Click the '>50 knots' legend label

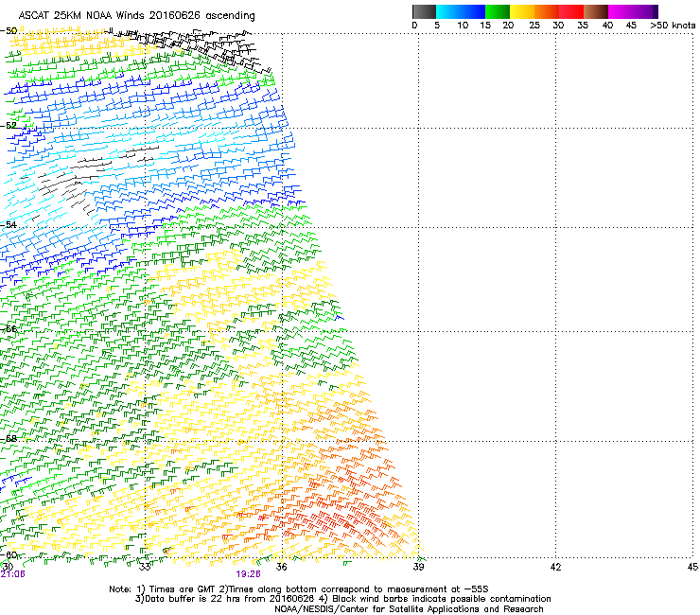pos(673,26)
